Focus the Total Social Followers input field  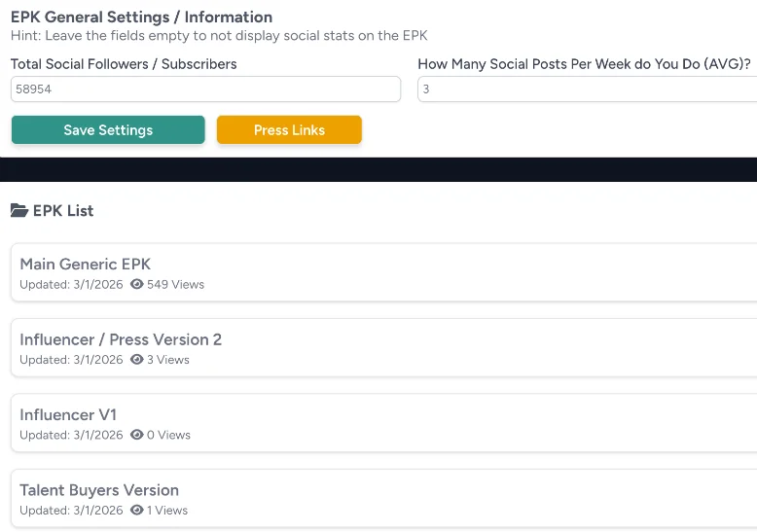pyautogui.click(x=205, y=89)
